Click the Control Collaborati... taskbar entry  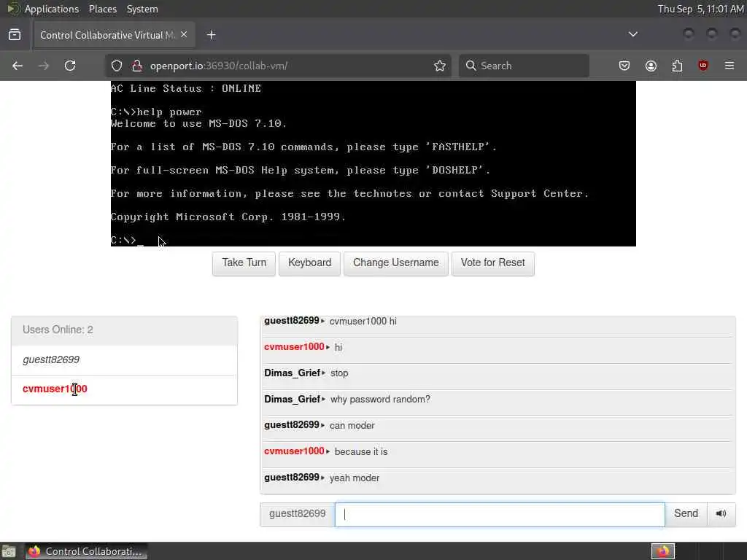[86, 551]
